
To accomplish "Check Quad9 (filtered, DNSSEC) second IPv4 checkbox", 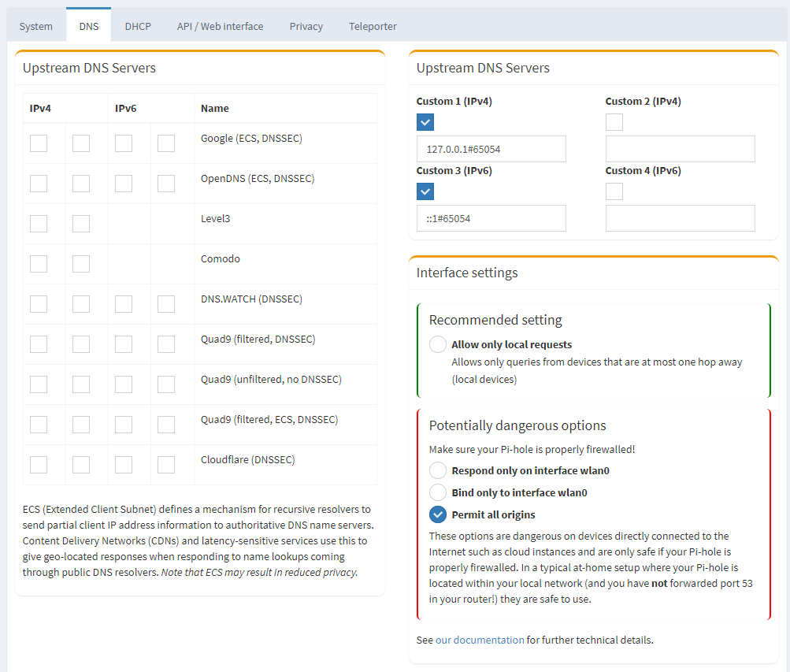I will tap(81, 344).
